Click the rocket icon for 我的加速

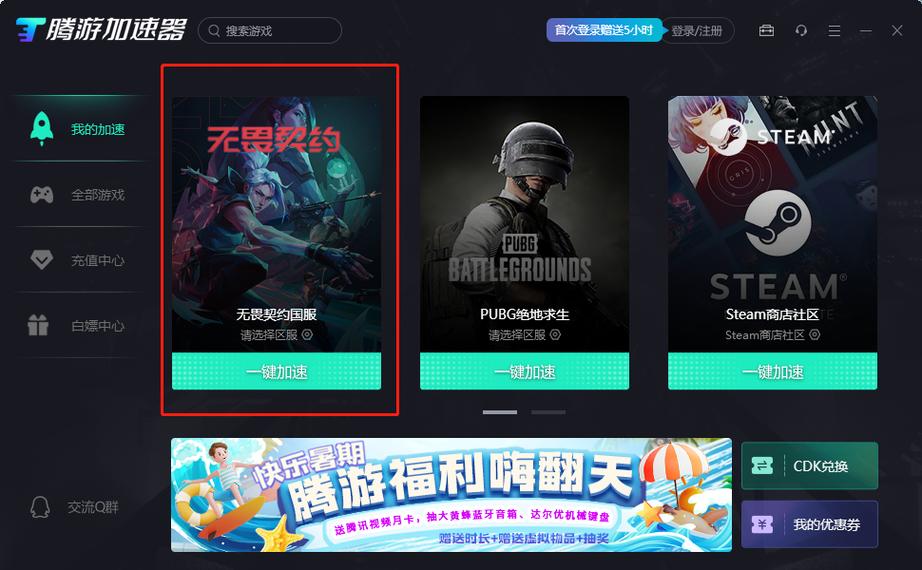coord(42,128)
